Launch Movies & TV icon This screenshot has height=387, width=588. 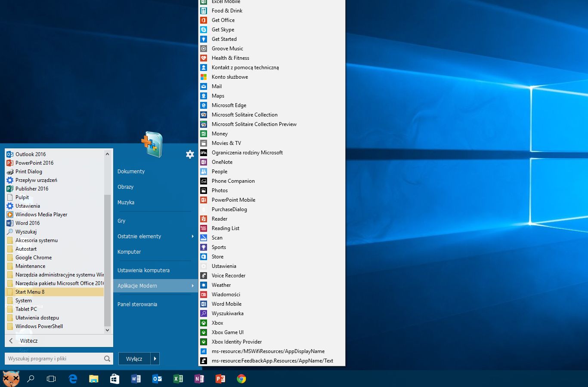(x=204, y=143)
